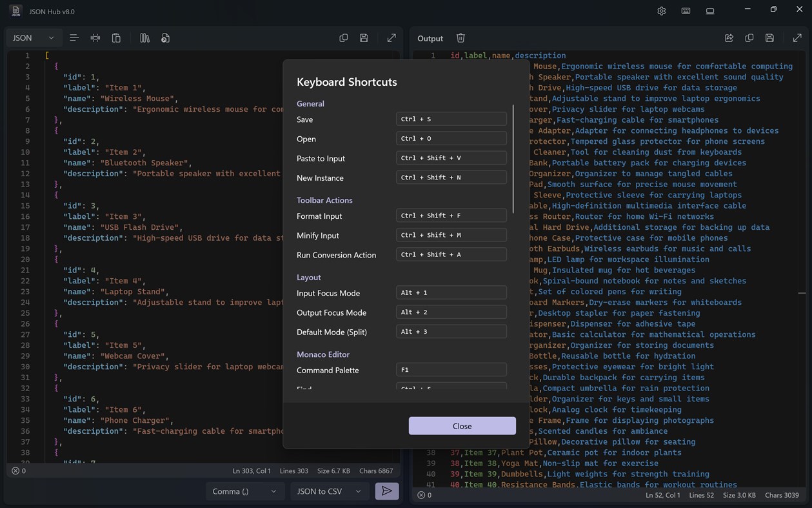Click output editor minimap scrollbar
The width and height of the screenshot is (812, 508).
click(801, 293)
